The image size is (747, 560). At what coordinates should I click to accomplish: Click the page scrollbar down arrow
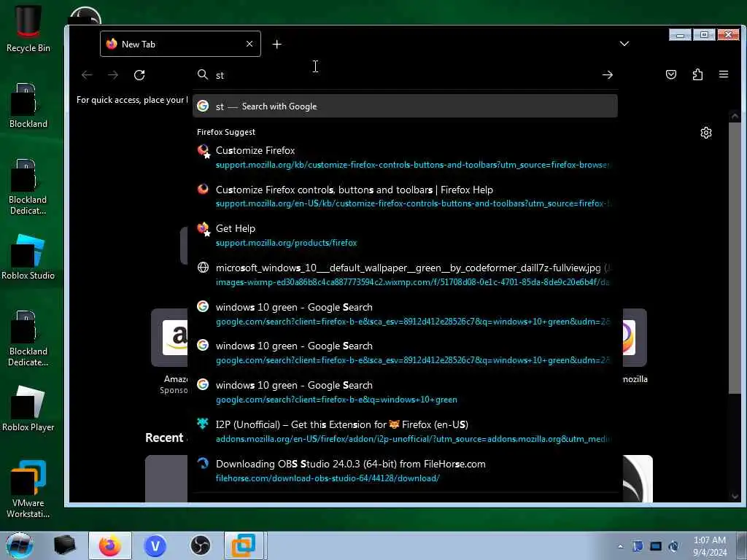click(x=734, y=497)
